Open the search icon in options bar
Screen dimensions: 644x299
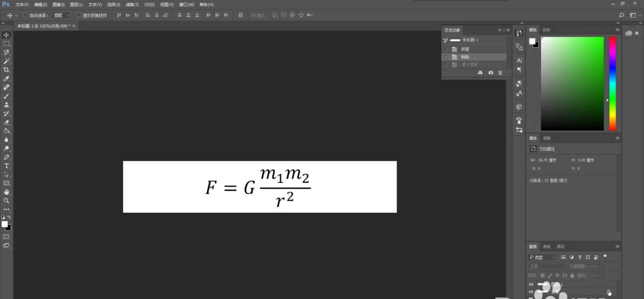pyautogui.click(x=621, y=15)
